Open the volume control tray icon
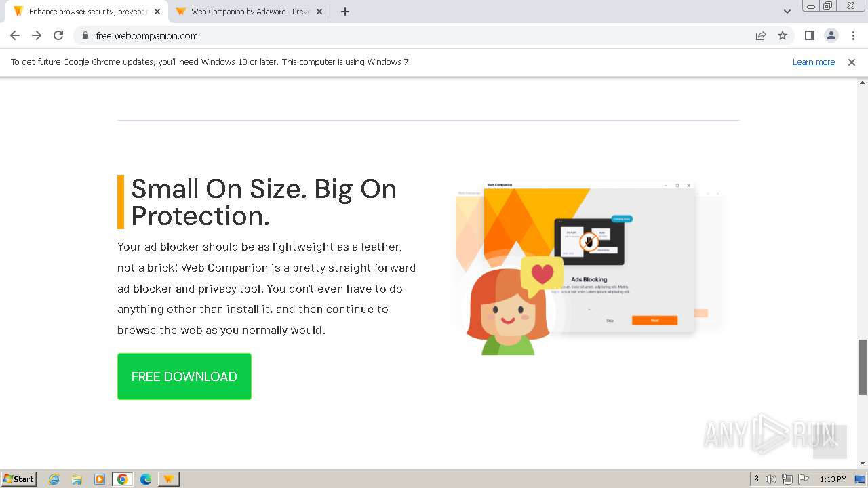Viewport: 868px width, 488px height. coord(771,479)
